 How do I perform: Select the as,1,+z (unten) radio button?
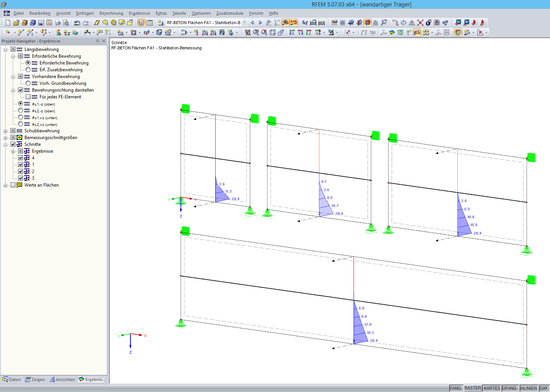21,118
